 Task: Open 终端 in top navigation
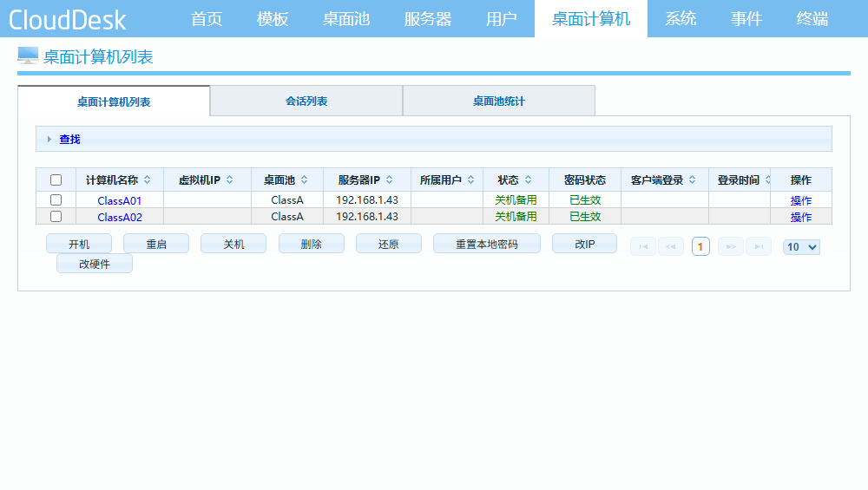click(812, 19)
